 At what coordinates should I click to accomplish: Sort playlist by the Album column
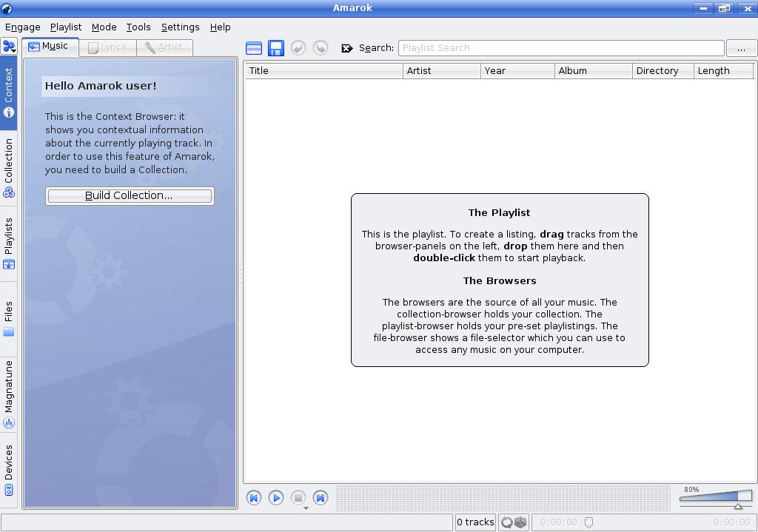point(594,70)
